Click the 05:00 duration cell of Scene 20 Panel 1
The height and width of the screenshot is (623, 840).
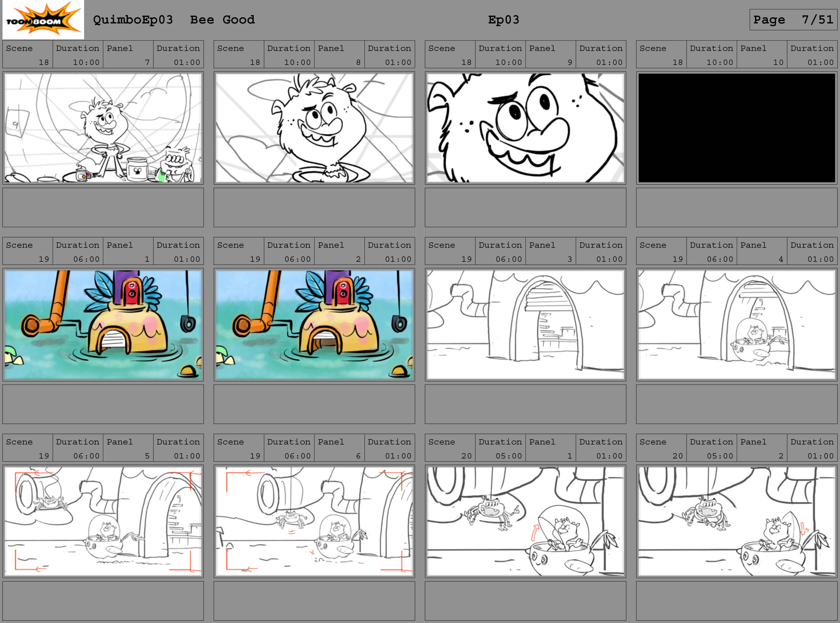tap(500, 448)
